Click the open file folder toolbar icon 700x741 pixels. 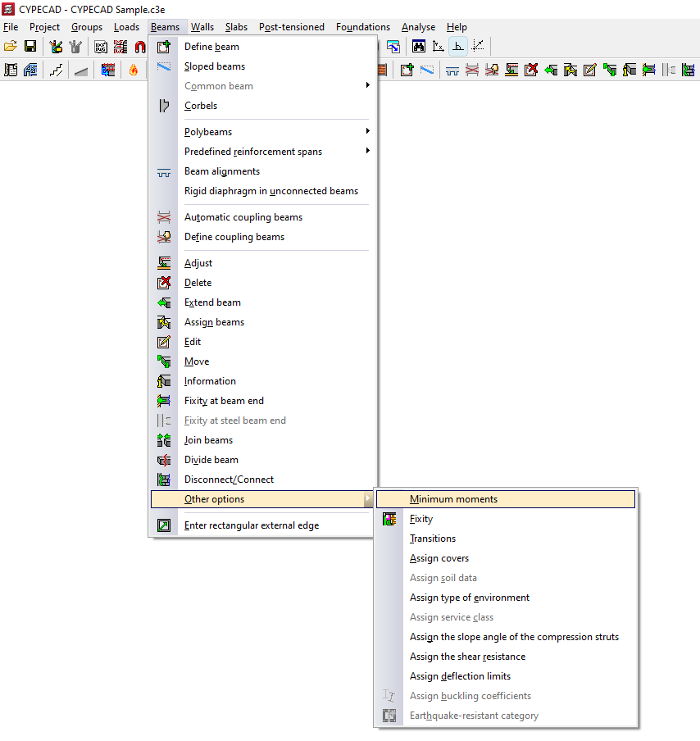pos(11,46)
